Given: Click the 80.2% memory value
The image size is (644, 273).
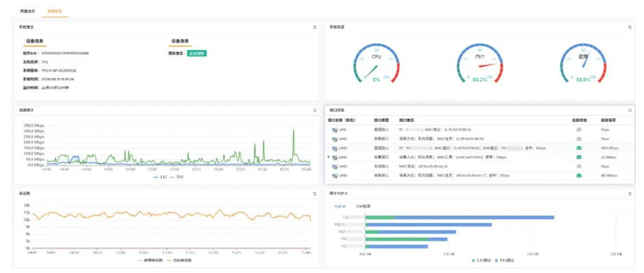Looking at the screenshot, I should [x=480, y=79].
